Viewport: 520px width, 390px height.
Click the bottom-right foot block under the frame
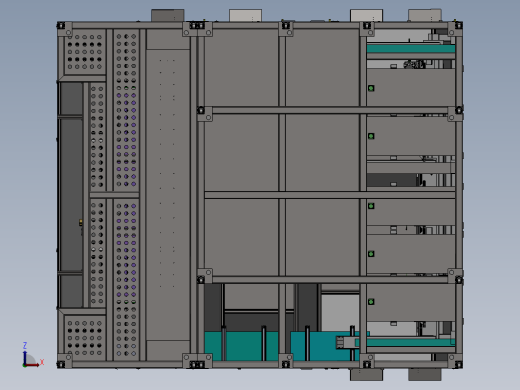click(x=425, y=374)
